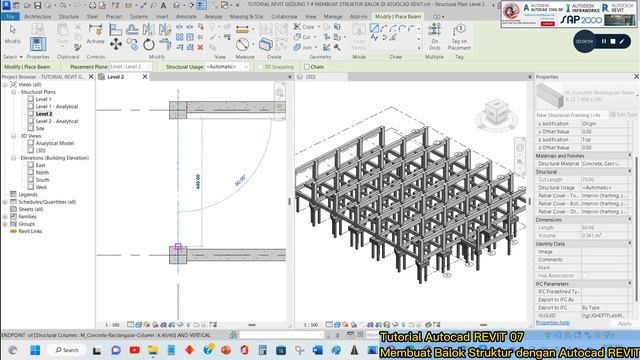Choose the Move tool (four arrows)

coord(116,44)
